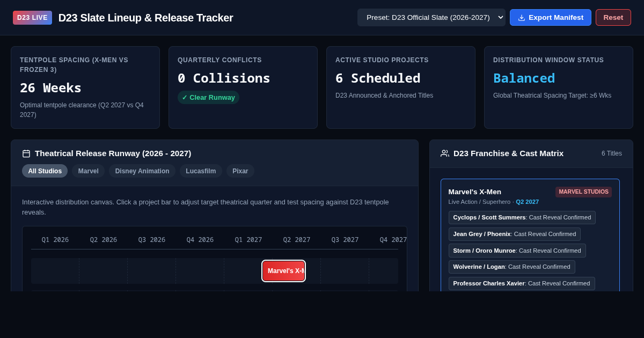
Task: Click the calendar icon beside Theatrical Release Runway
Action: pyautogui.click(x=26, y=153)
